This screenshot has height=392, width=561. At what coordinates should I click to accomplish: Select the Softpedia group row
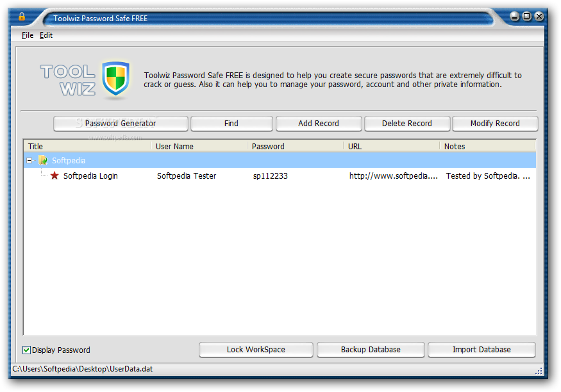point(280,160)
